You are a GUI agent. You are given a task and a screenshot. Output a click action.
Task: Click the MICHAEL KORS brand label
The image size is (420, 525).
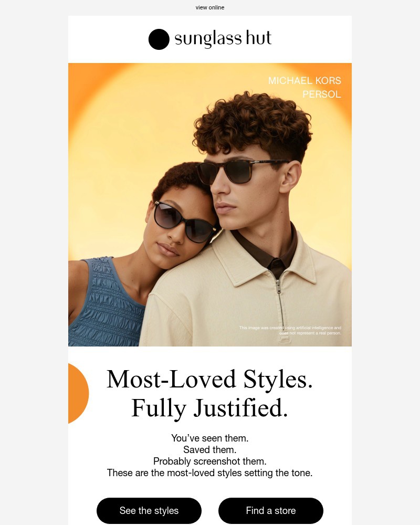pyautogui.click(x=304, y=81)
